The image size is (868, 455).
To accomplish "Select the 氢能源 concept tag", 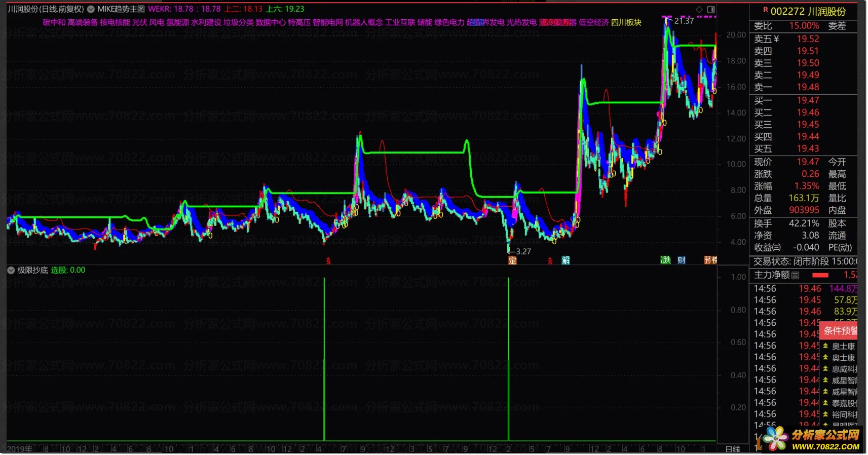I will coord(178,23).
